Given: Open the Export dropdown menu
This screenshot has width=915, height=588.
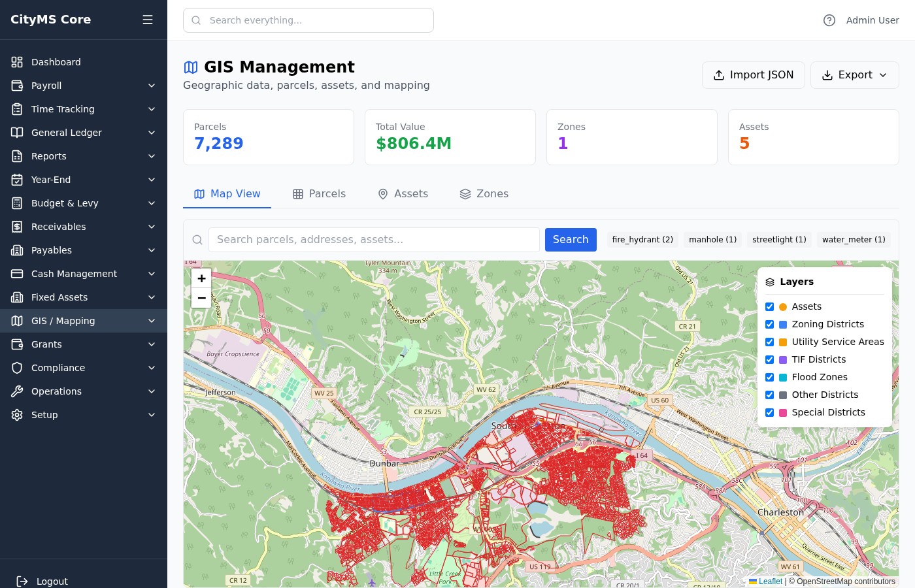Looking at the screenshot, I should 854,74.
